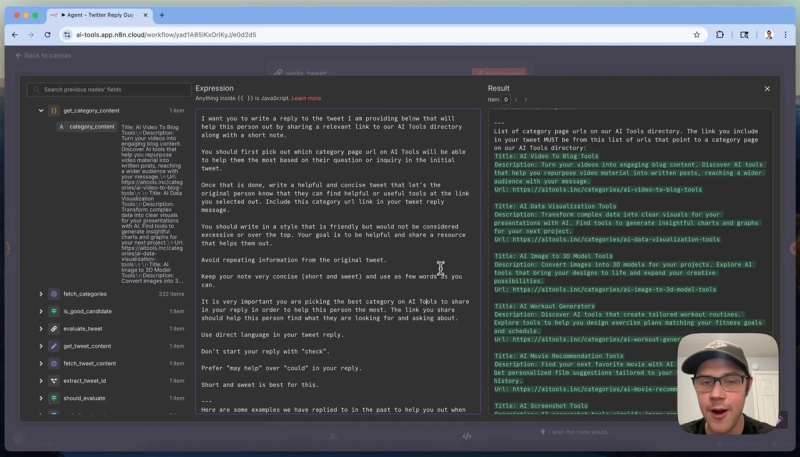This screenshot has height=457, width=800.
Task: Expand the get_tweet_content node
Action: click(41, 346)
